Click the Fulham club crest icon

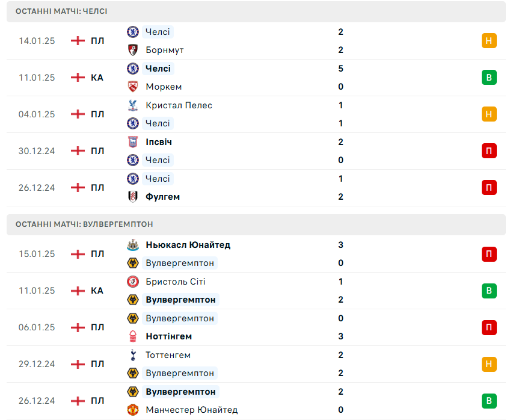tap(133, 197)
